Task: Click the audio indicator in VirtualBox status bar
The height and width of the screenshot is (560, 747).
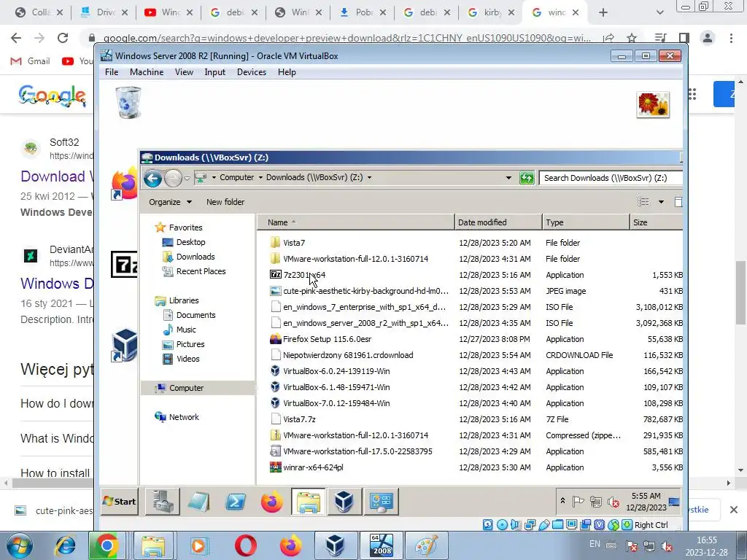Action: 516,525
